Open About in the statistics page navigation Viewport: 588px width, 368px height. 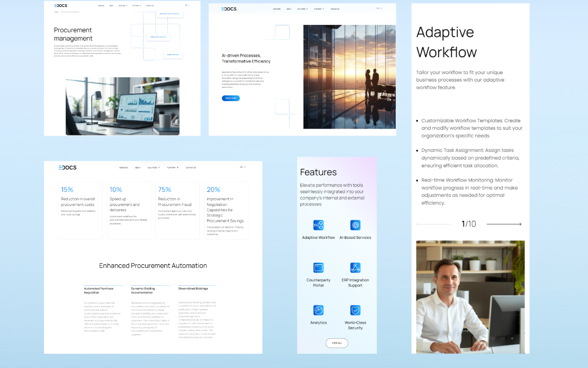138,167
